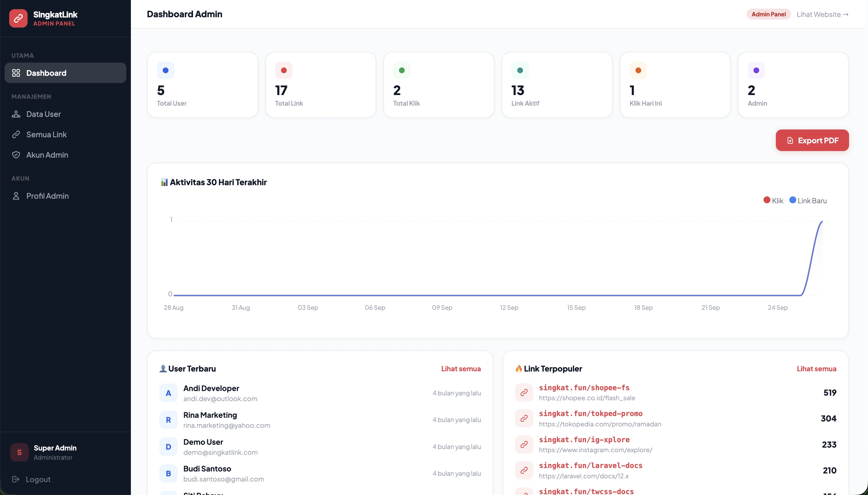Click the Admin Panel badge
The width and height of the screenshot is (868, 495).
(x=768, y=14)
